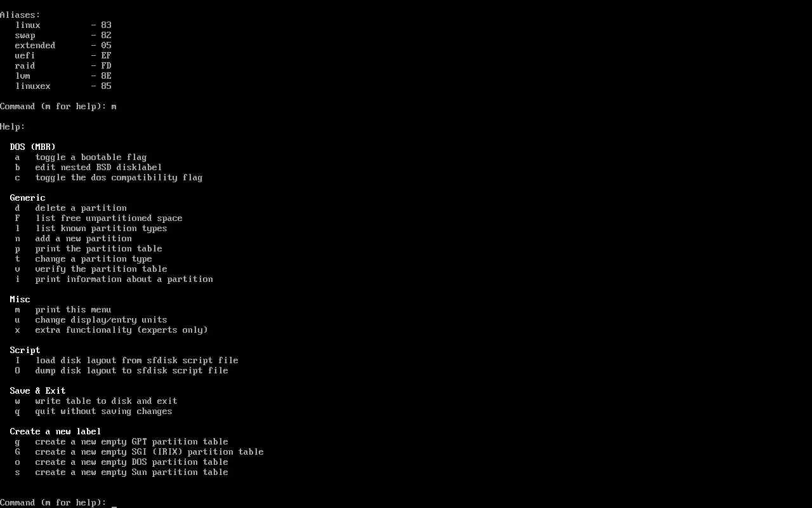Click the 'DOS (MBR)' section heading

click(x=33, y=147)
